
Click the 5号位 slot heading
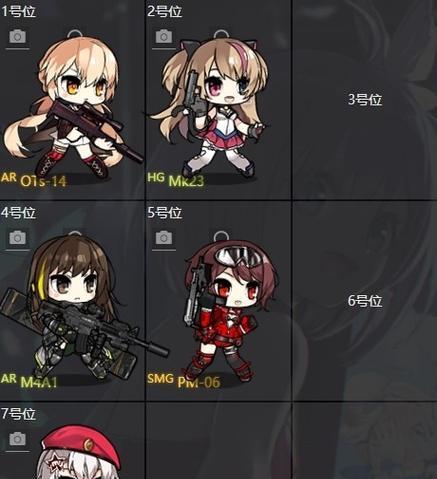point(165,212)
